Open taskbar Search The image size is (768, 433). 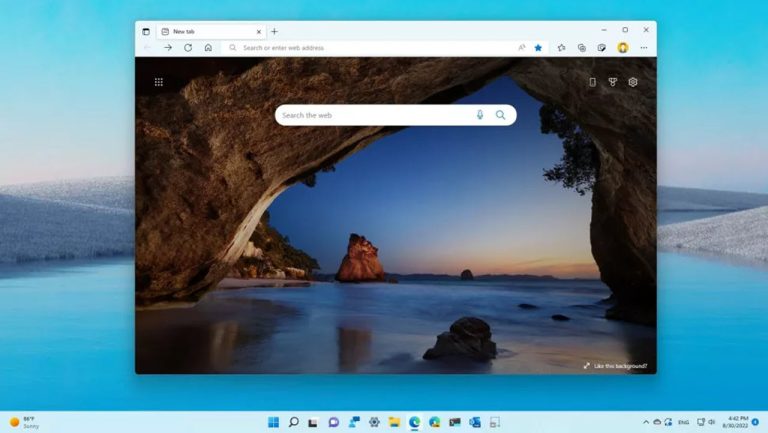(293, 422)
